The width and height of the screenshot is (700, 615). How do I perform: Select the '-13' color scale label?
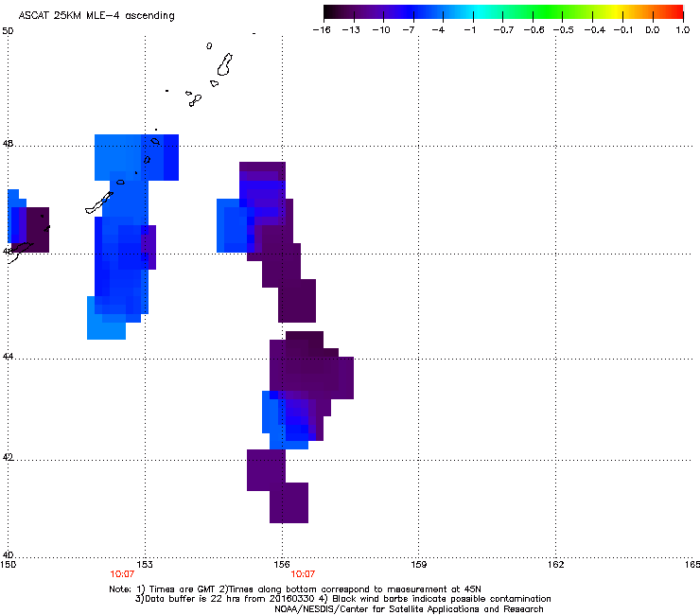pyautogui.click(x=351, y=30)
